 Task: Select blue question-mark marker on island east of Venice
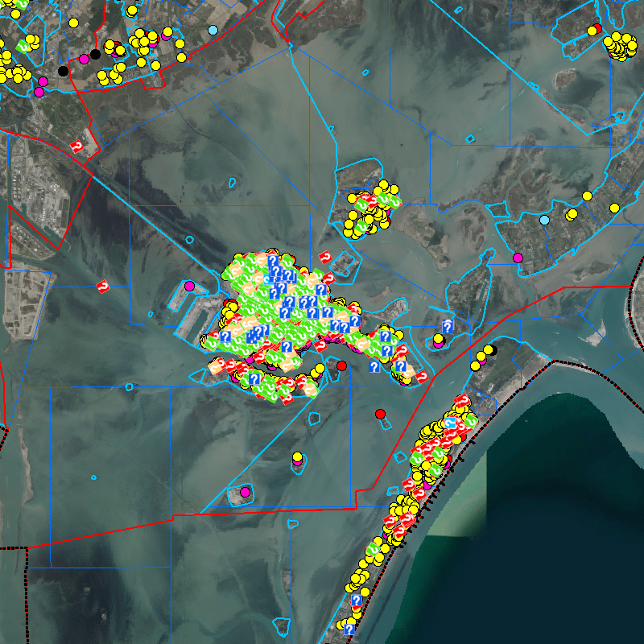point(447,326)
